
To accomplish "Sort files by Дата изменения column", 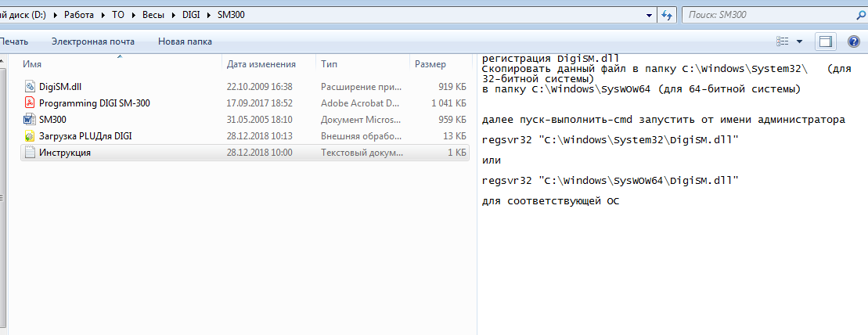I will click(x=261, y=64).
